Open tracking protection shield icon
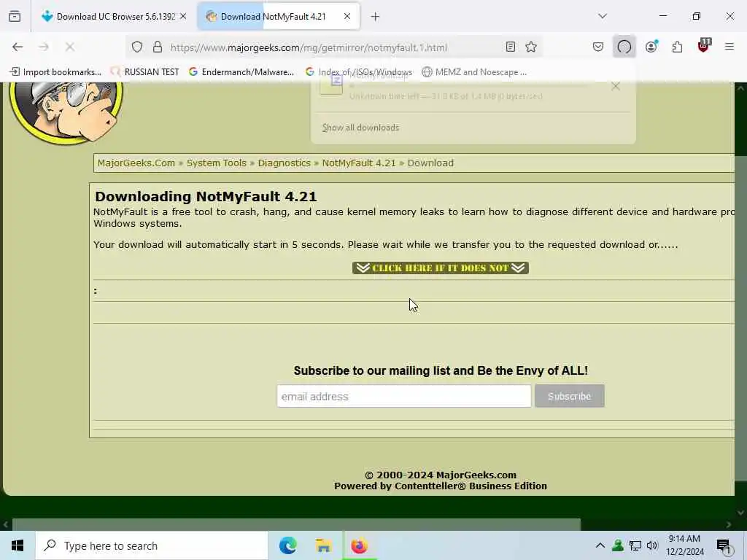This screenshot has height=560, width=747. 137,47
